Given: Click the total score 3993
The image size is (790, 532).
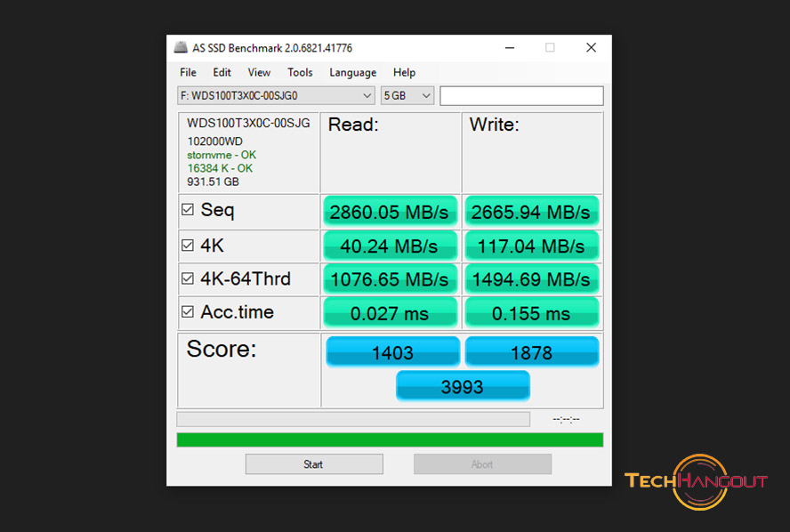Looking at the screenshot, I should pos(463,386).
